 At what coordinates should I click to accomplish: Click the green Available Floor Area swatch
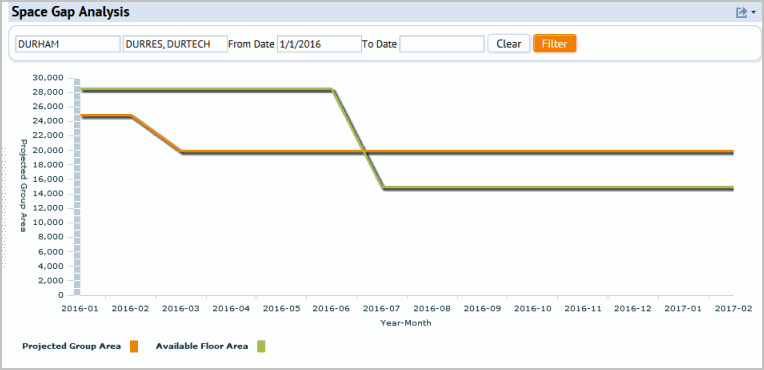[261, 347]
